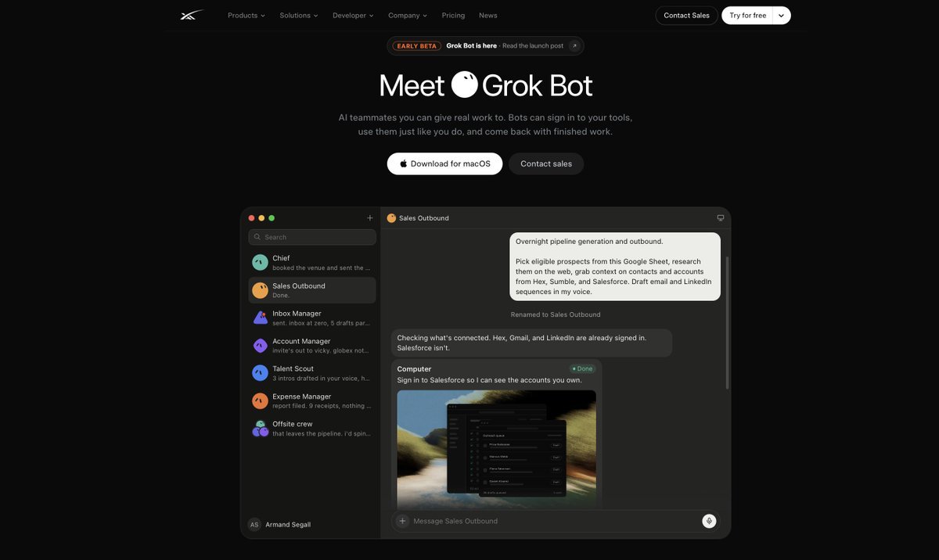This screenshot has width=939, height=560.
Task: Click the xAI logo in header
Action: coord(192,15)
